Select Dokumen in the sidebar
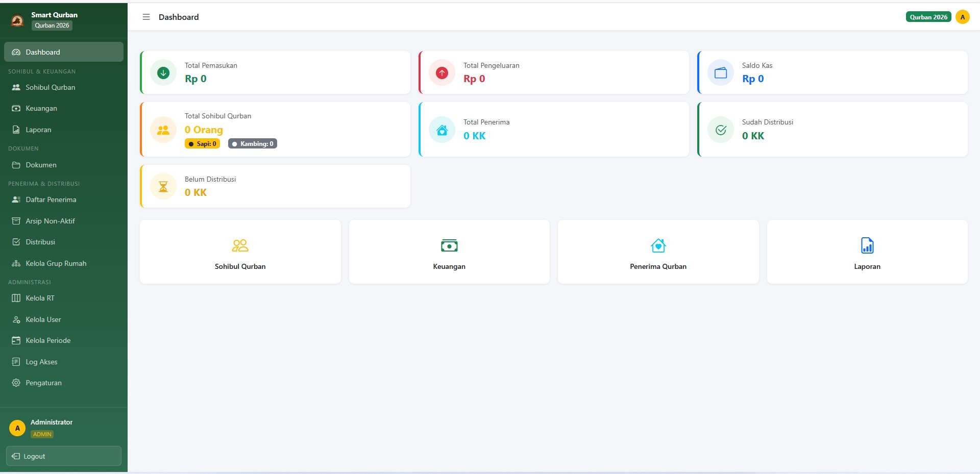This screenshot has height=474, width=980. (x=64, y=165)
